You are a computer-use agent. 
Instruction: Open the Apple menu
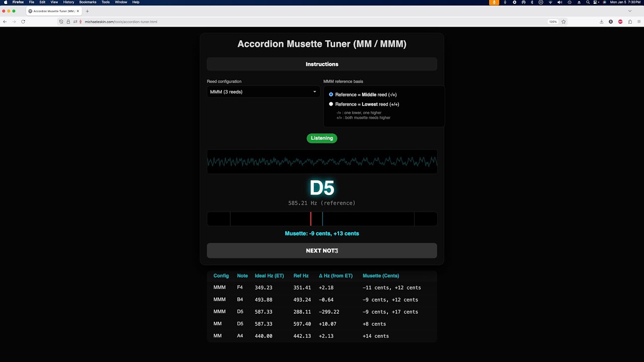pos(5,2)
